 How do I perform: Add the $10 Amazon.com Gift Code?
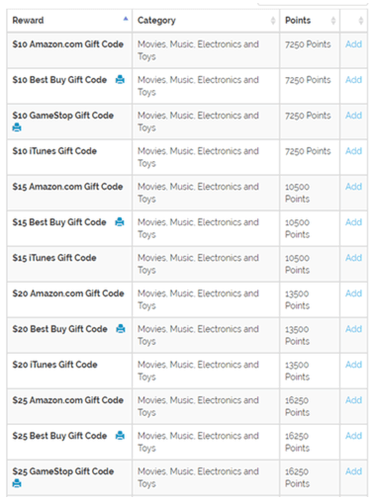[354, 44]
